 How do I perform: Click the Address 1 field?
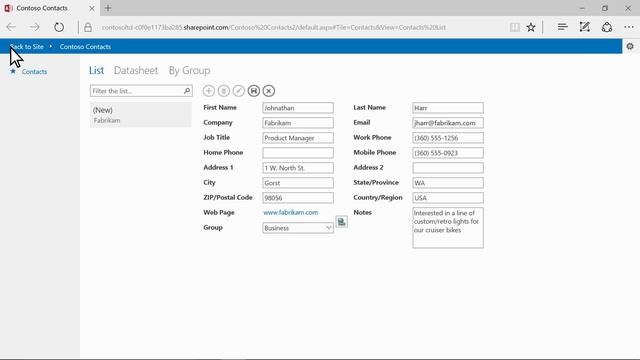point(298,168)
